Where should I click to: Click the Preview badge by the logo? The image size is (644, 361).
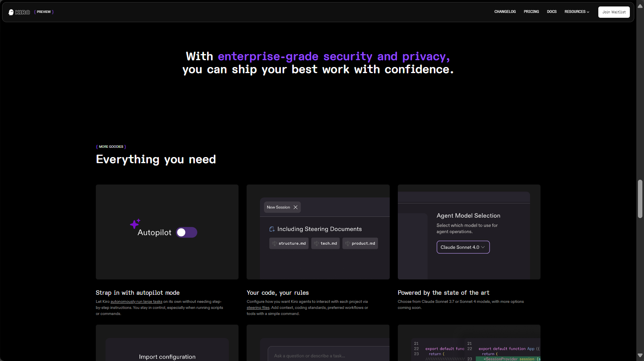[x=44, y=12]
